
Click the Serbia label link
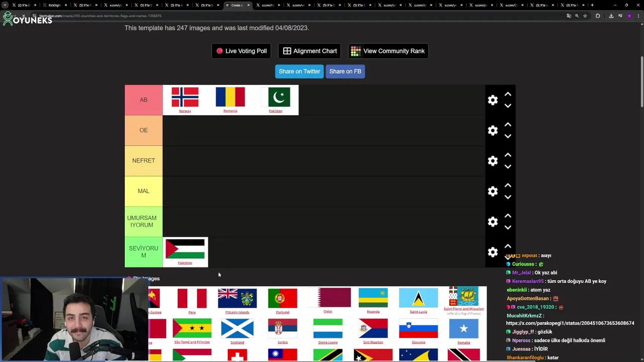(282, 342)
